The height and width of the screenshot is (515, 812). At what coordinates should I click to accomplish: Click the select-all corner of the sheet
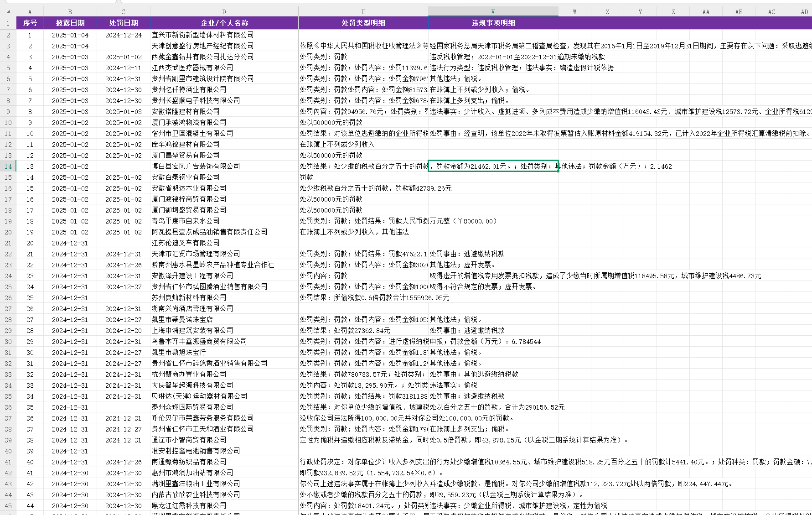[x=8, y=12]
